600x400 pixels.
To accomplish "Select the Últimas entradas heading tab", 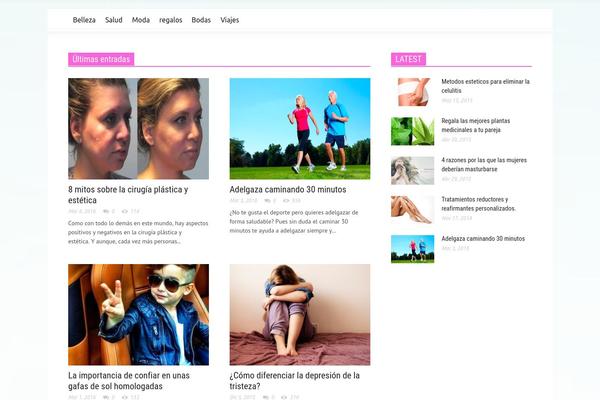I will click(101, 59).
